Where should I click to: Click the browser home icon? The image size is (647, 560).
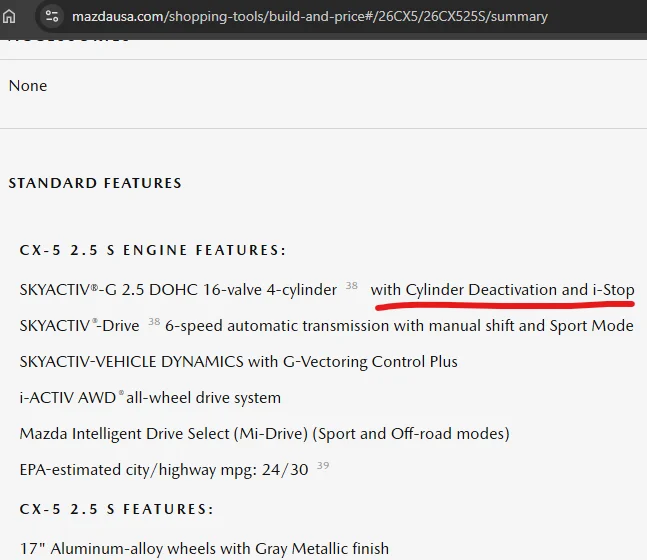10,16
